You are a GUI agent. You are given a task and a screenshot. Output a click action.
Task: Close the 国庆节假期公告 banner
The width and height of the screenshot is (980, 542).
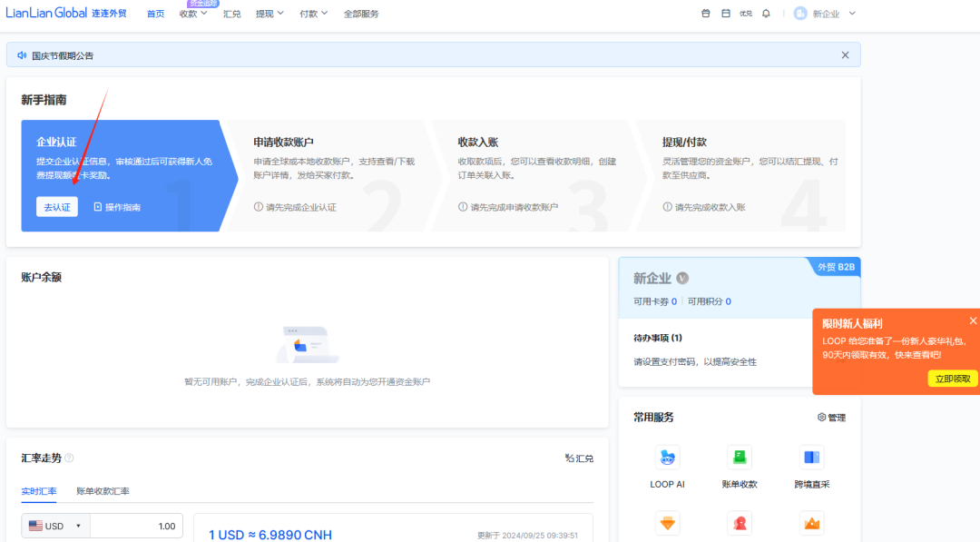pos(845,55)
